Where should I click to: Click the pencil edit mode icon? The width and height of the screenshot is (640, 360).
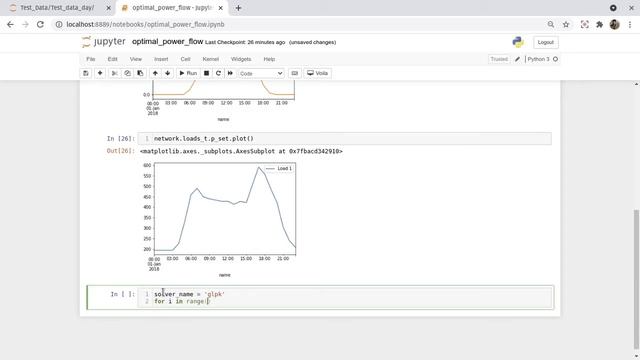point(517,59)
